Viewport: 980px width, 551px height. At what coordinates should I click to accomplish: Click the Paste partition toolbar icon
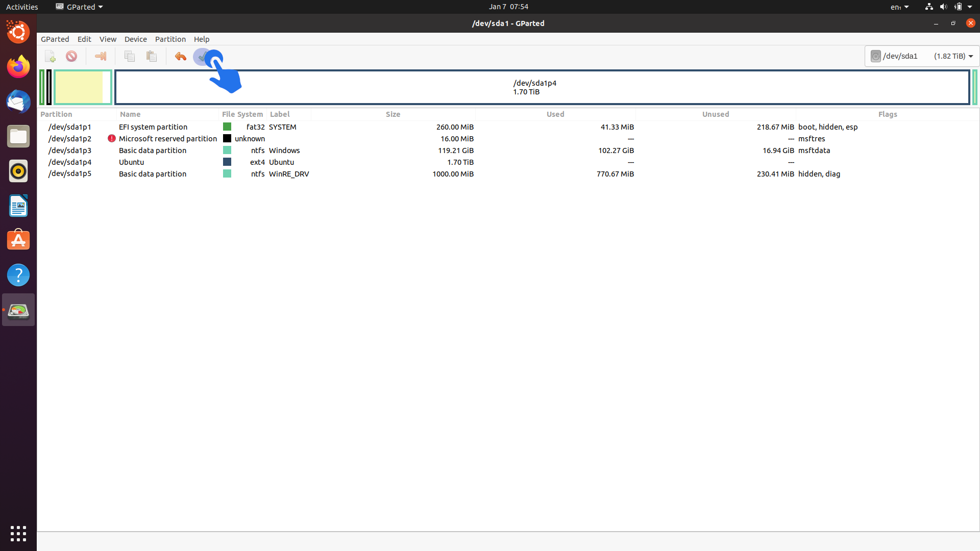pyautogui.click(x=152, y=56)
